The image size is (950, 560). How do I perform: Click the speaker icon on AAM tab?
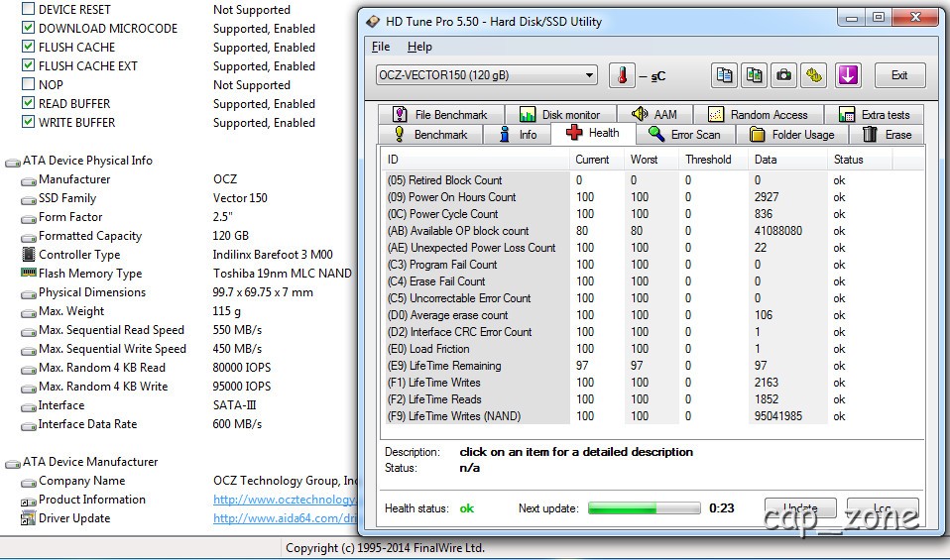(640, 114)
